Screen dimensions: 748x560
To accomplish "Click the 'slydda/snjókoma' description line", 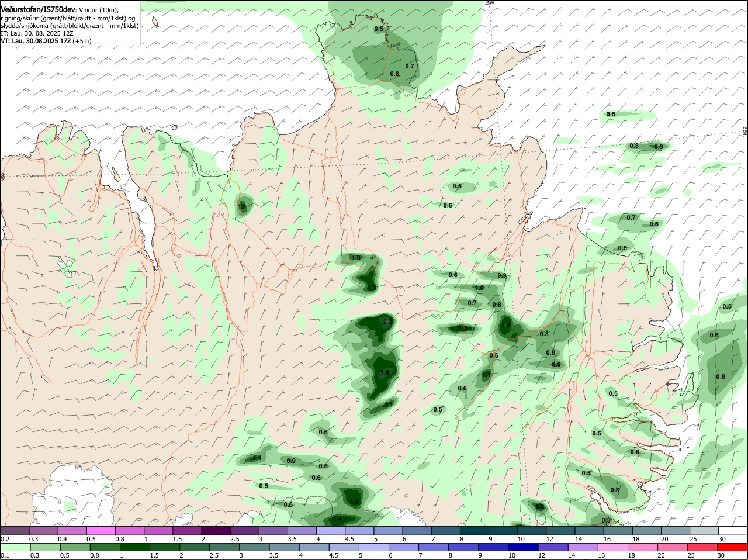I will (x=70, y=26).
